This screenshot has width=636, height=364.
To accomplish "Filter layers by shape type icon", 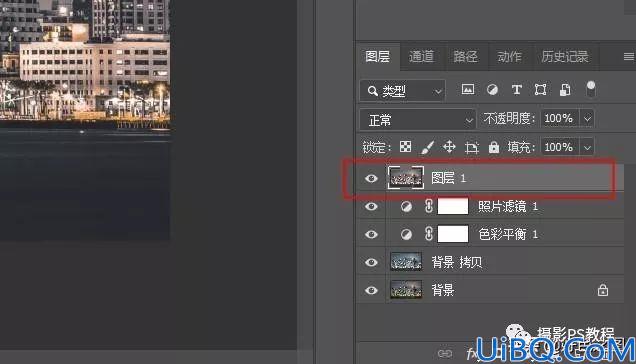I will pos(540,89).
